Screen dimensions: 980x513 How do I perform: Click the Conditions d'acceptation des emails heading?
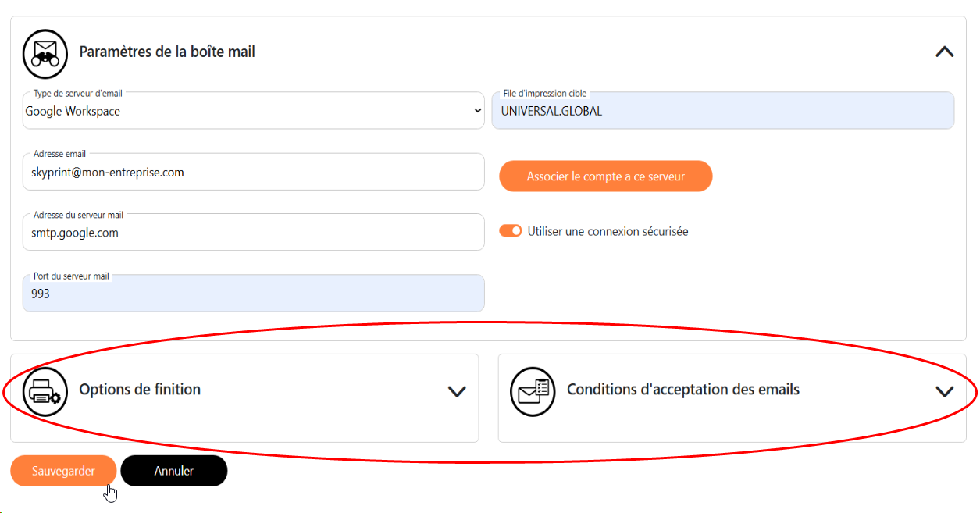click(x=683, y=390)
